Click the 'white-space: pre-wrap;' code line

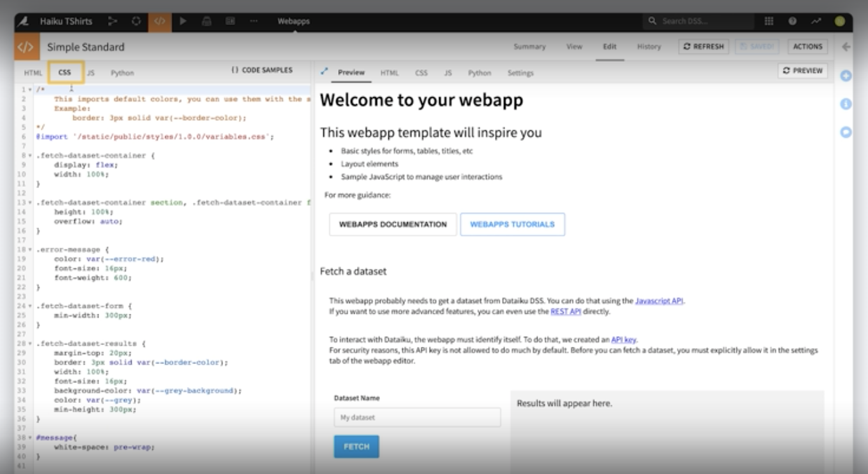pyautogui.click(x=104, y=447)
